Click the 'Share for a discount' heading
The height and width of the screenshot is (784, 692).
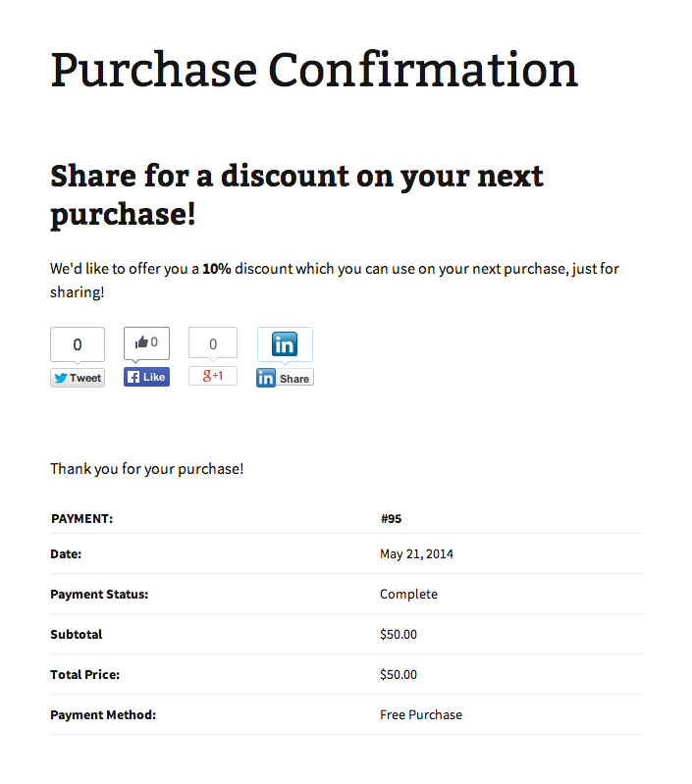click(296, 194)
